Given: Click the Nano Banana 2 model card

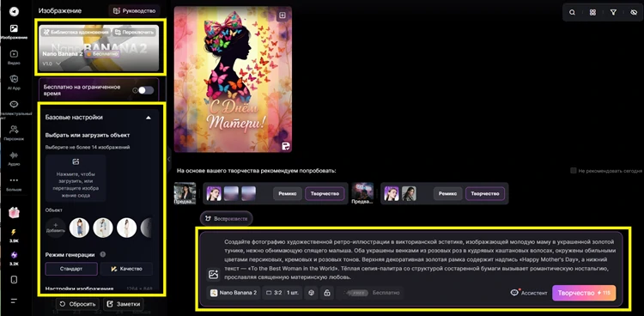Looking at the screenshot, I should click(99, 48).
